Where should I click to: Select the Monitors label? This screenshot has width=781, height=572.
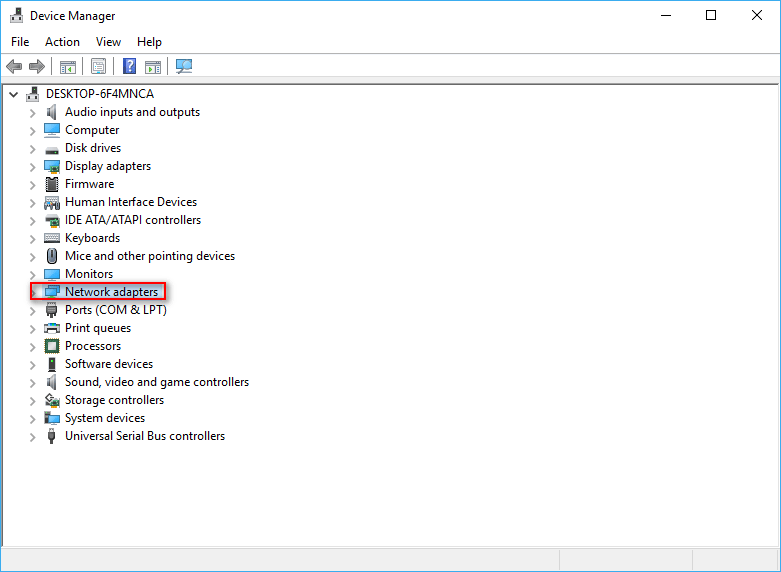[89, 274]
